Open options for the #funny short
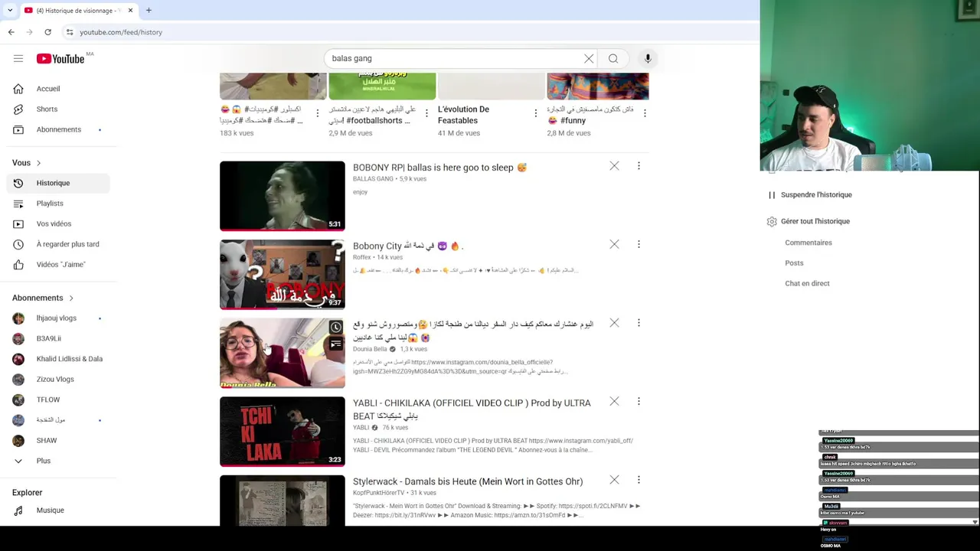This screenshot has height=551, width=980. click(x=645, y=113)
